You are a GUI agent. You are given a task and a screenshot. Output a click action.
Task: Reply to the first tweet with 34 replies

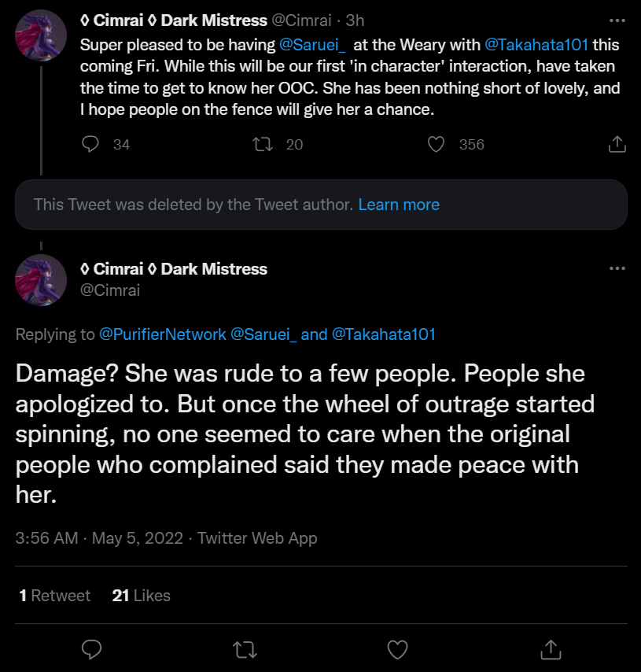[90, 145]
